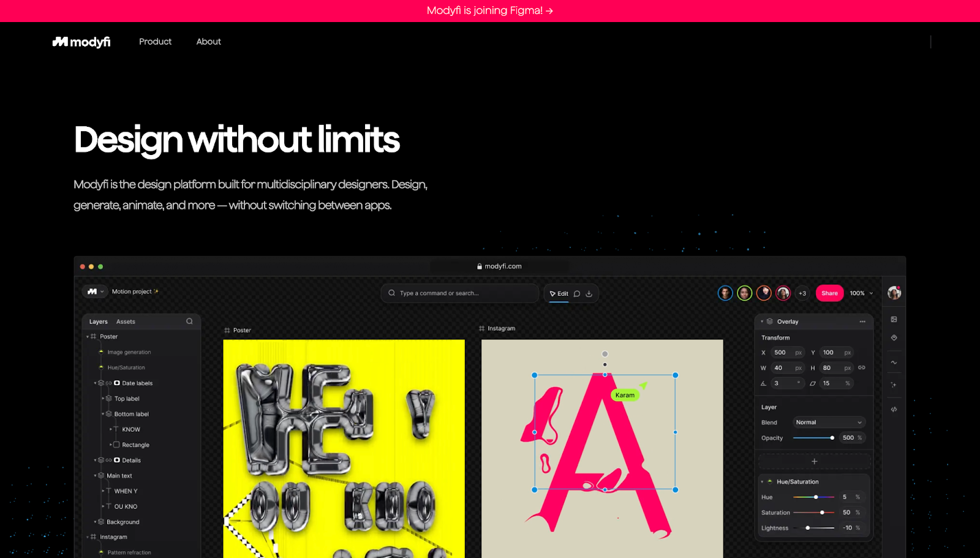Open the user profile avatar

tap(894, 293)
